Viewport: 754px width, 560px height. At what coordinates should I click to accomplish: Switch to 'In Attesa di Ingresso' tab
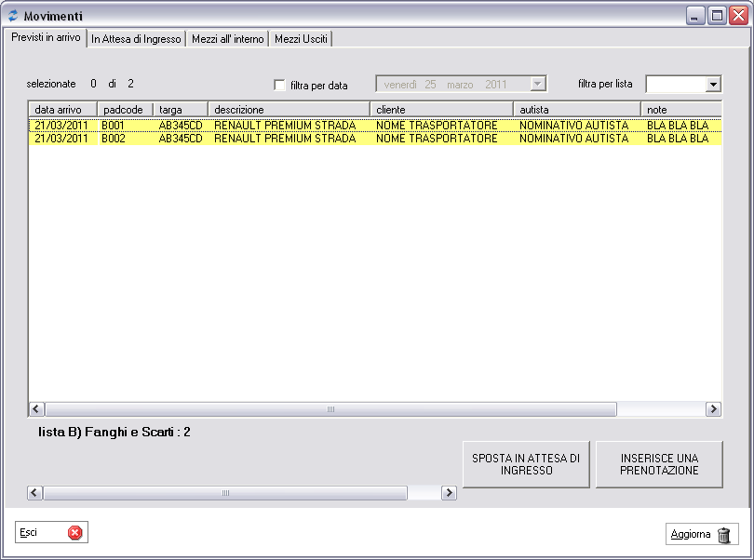136,39
